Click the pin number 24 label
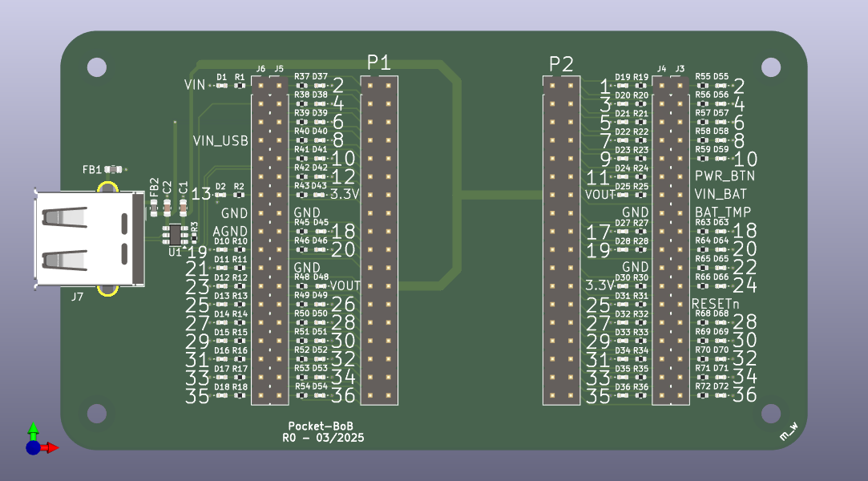 (x=745, y=285)
